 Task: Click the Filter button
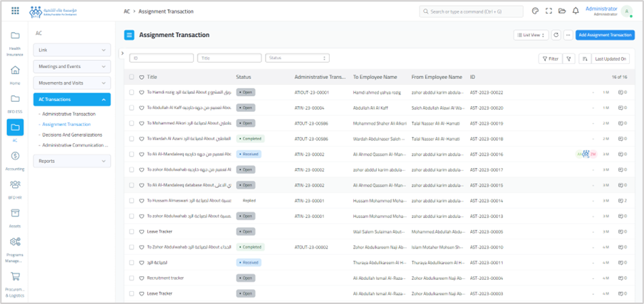pos(549,59)
